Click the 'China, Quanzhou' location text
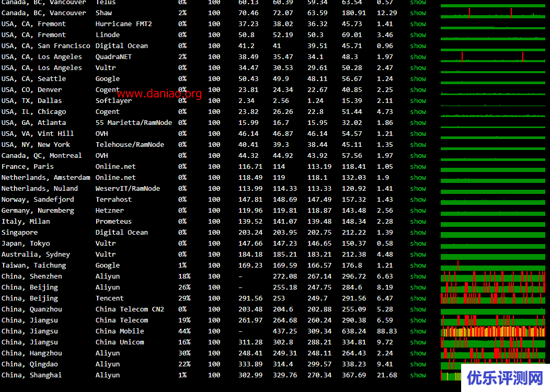The image size is (550, 392). point(31,309)
